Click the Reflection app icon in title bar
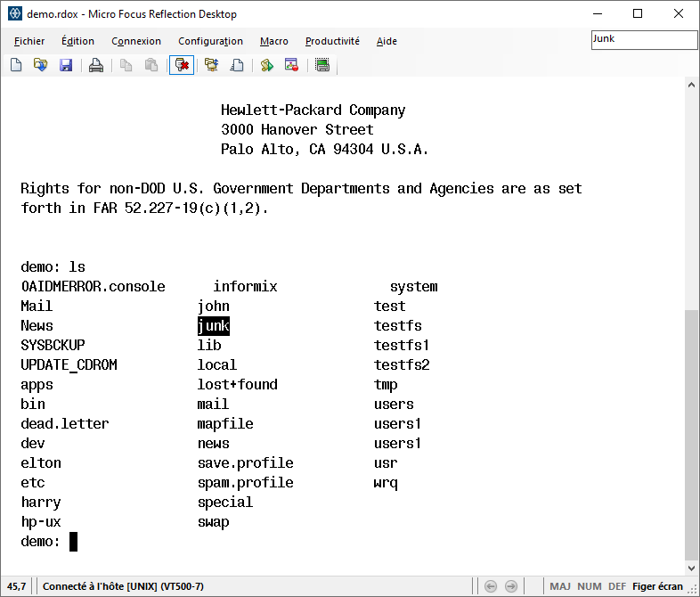Image resolution: width=700 pixels, height=597 pixels. [x=15, y=14]
